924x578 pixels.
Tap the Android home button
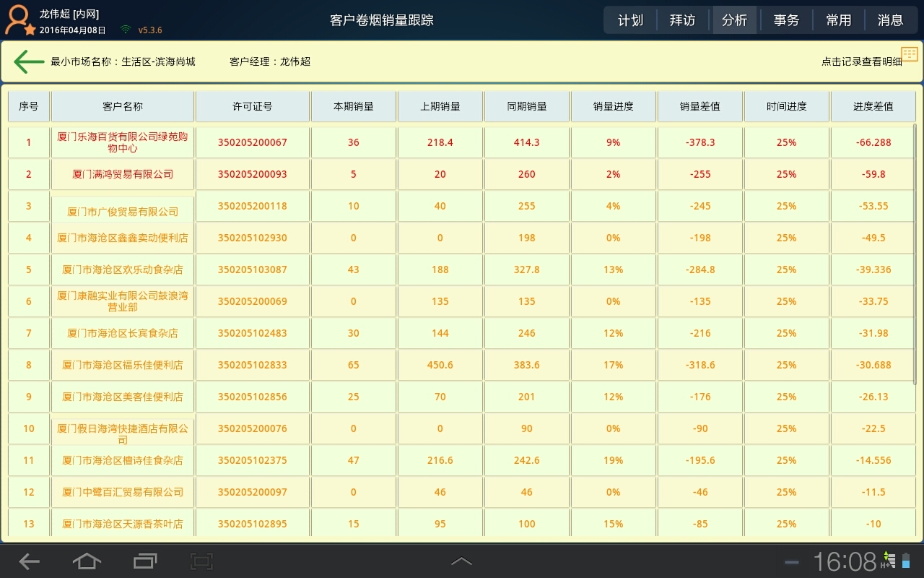tap(87, 561)
